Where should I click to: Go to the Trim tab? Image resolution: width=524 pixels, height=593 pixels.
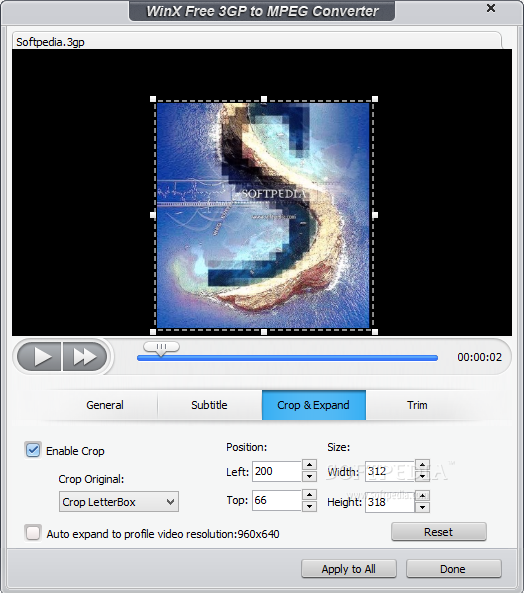click(x=417, y=405)
